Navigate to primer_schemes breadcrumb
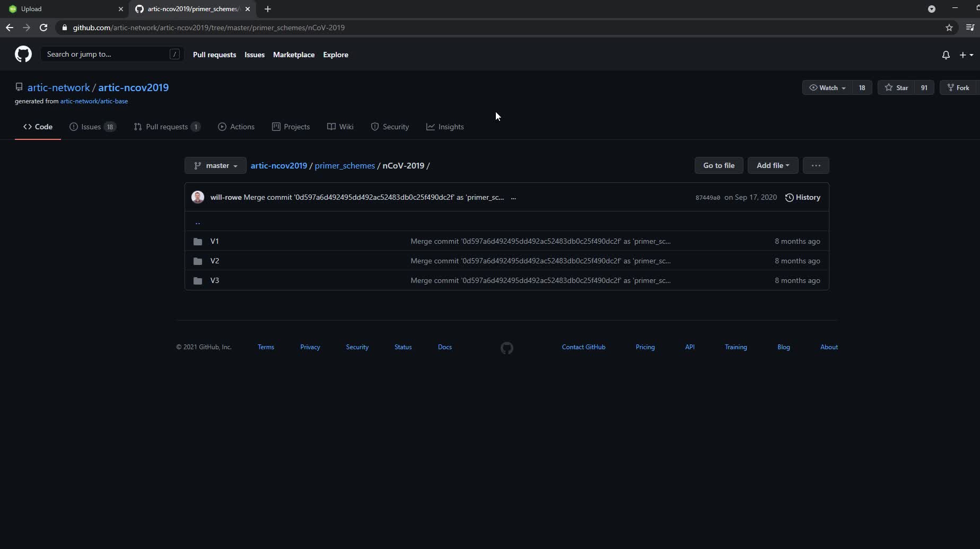This screenshot has height=549, width=980. [344, 165]
